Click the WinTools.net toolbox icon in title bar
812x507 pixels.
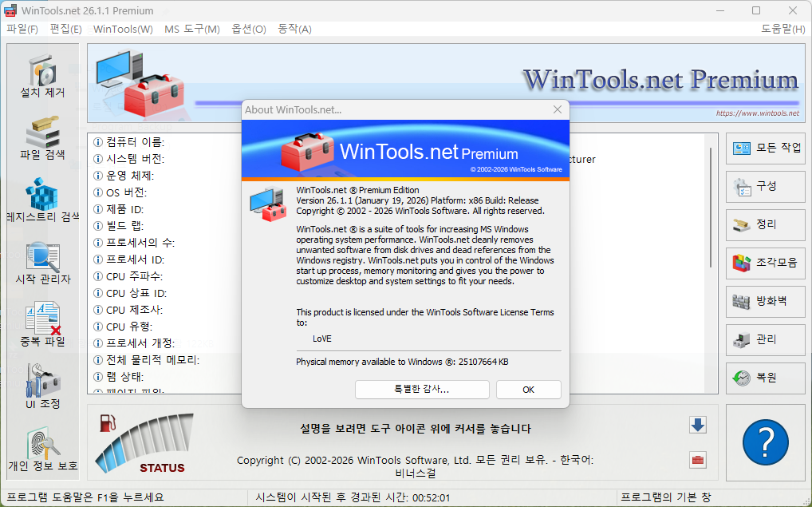[10, 10]
